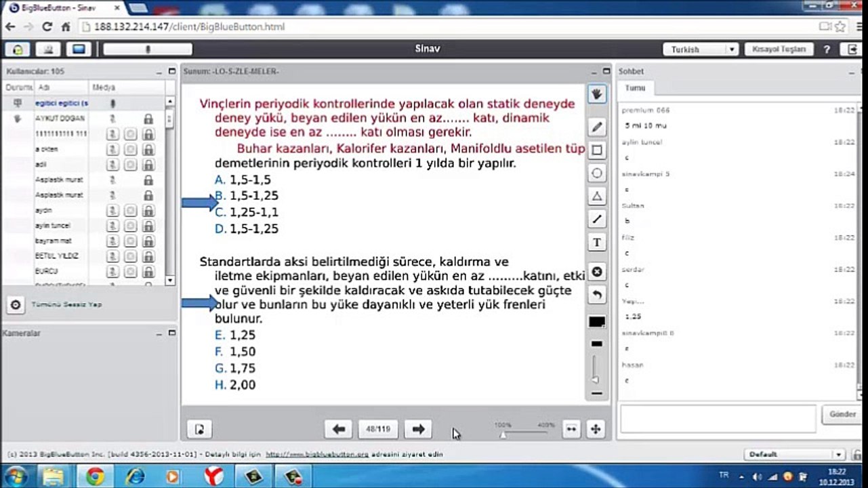Choose the circle shape tool
The image size is (868, 488).
(597, 173)
